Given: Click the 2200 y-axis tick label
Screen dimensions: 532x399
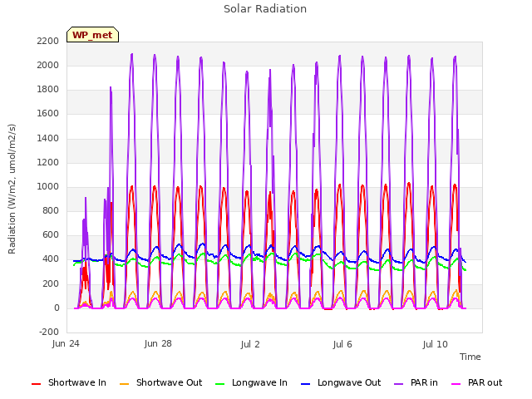Looking at the screenshot, I should tap(48, 41).
